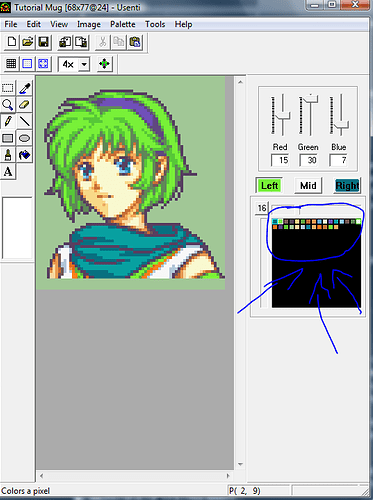Click the Red value input field

pos(280,160)
